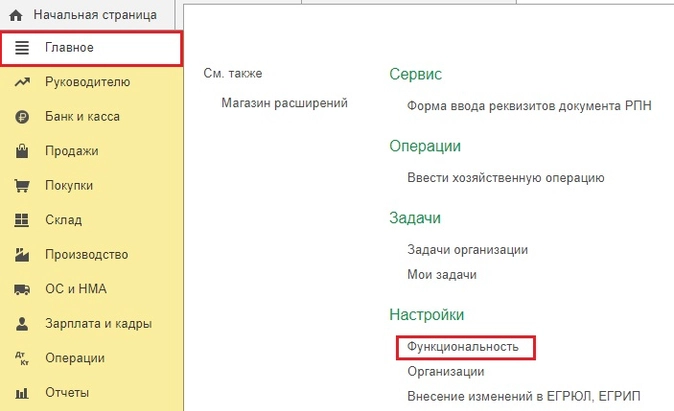Click the home icon beside Начальная страница
674x411 pixels.
click(x=16, y=16)
